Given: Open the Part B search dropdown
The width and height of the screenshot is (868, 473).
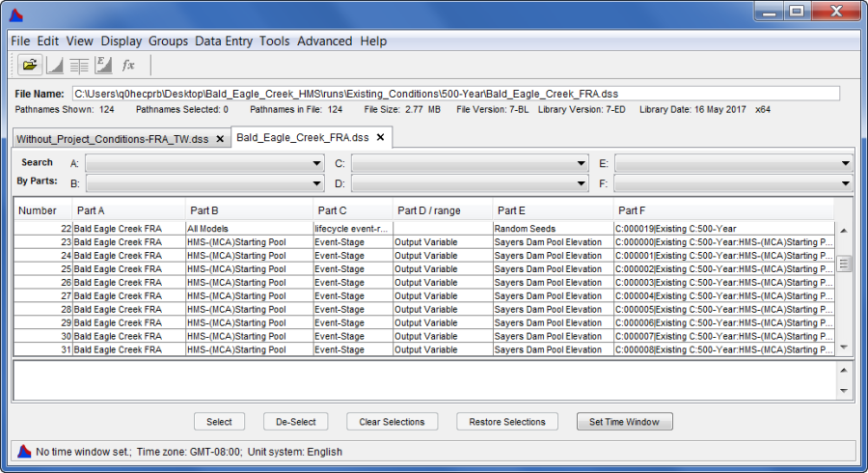Looking at the screenshot, I should coord(317,183).
